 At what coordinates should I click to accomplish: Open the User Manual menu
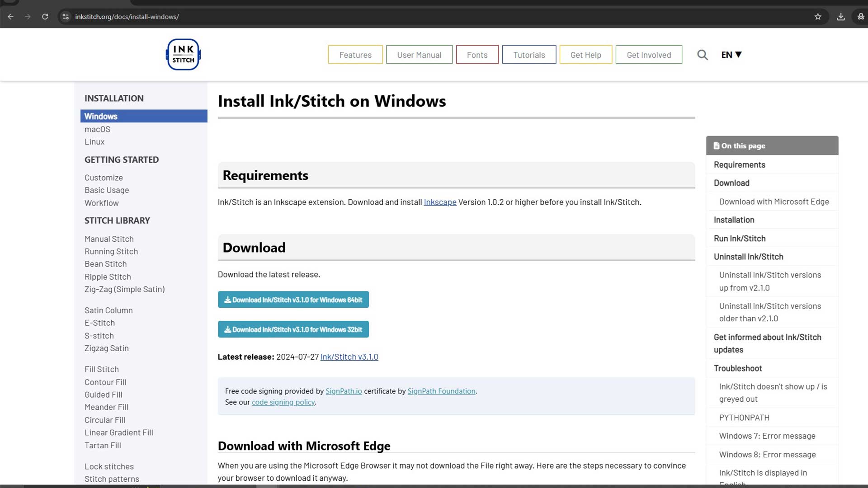click(419, 55)
